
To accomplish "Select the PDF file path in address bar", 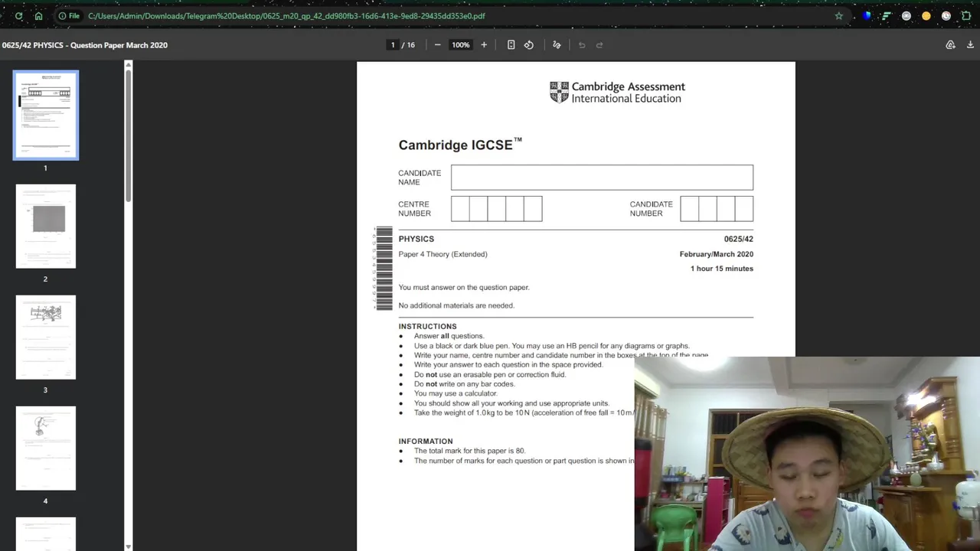I will (286, 15).
